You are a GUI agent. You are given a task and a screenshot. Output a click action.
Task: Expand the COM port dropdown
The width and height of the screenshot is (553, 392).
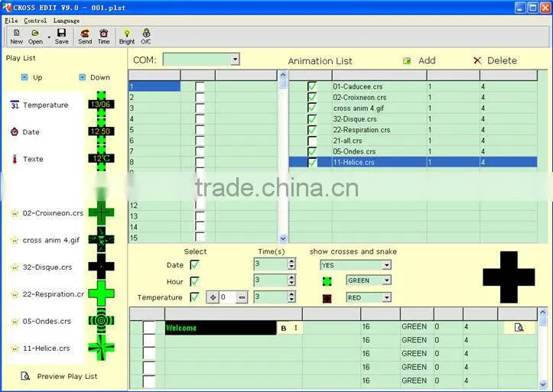(x=236, y=60)
